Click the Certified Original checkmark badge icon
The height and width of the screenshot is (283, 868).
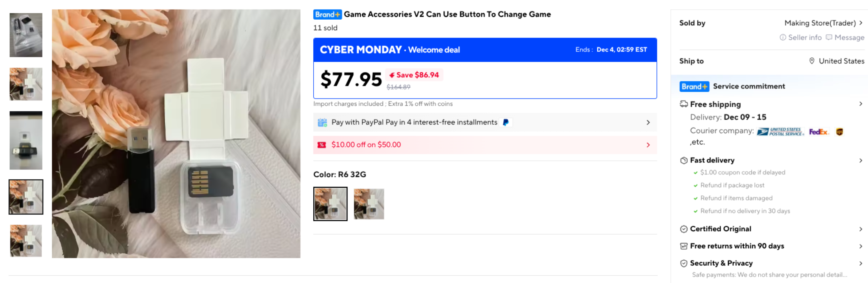click(684, 229)
